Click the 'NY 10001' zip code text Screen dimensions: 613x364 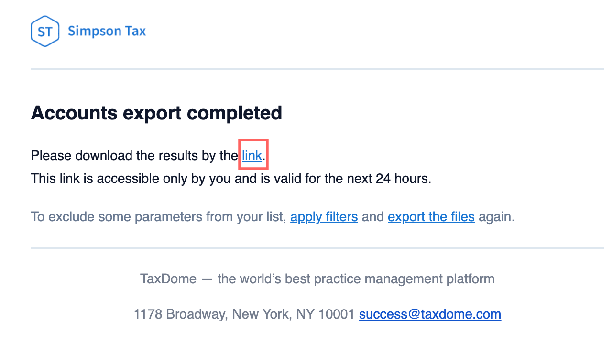(325, 314)
